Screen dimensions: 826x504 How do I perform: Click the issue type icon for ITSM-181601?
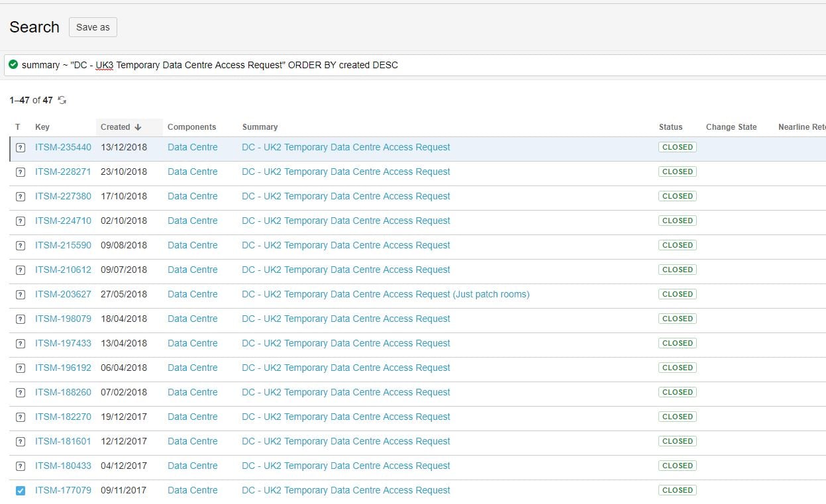coord(21,442)
